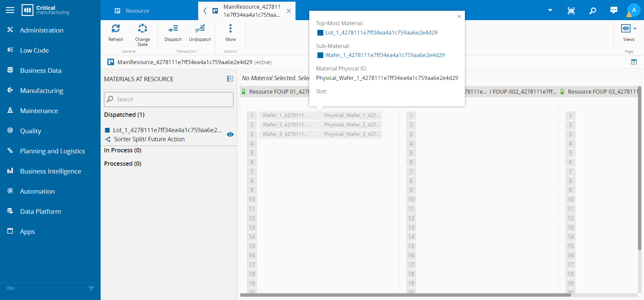644x300 pixels.
Task: Collapse the Materials at Resource panel
Action: (230, 79)
